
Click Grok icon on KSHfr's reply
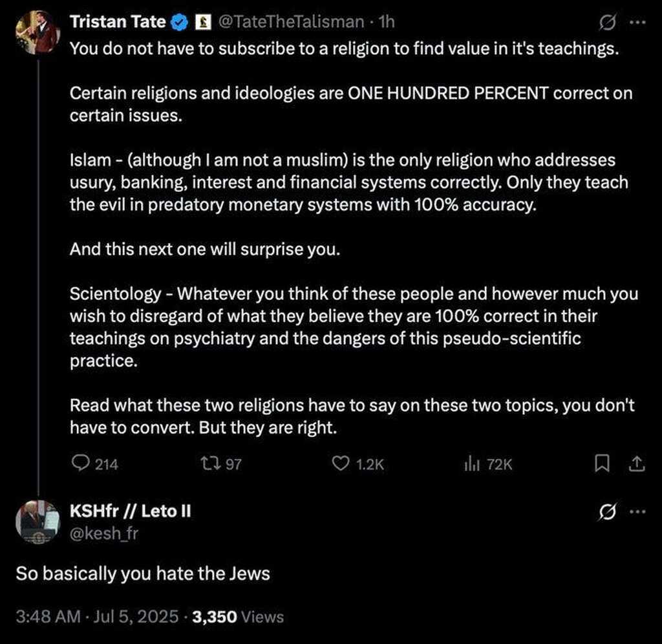[x=606, y=511]
